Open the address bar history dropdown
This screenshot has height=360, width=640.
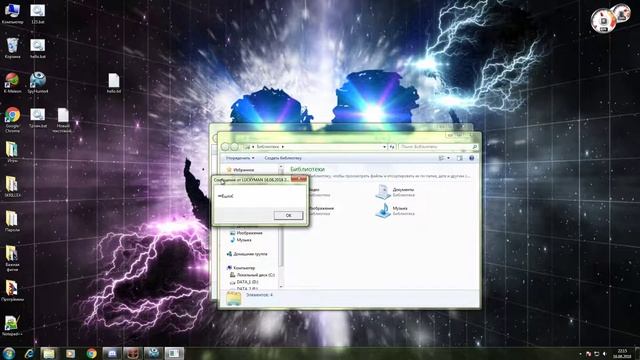coord(384,147)
